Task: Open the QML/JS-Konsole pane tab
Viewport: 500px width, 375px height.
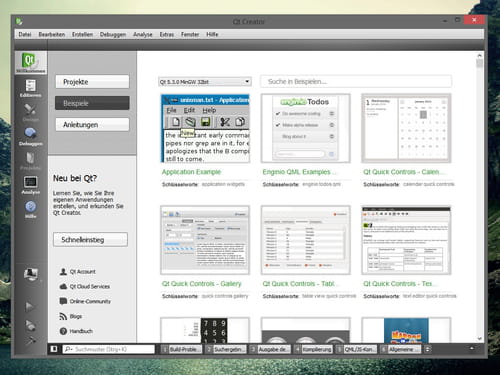Action: pyautogui.click(x=356, y=349)
